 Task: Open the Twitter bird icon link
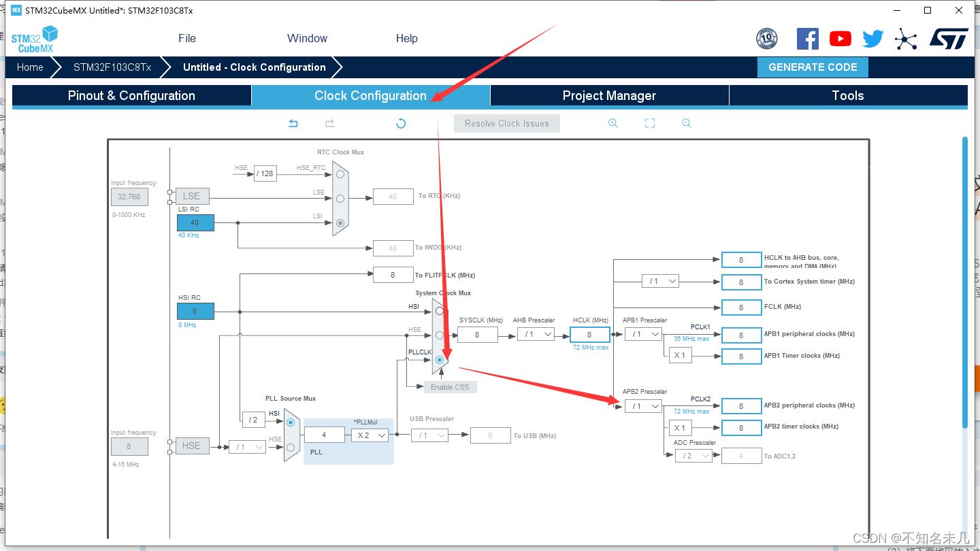872,39
